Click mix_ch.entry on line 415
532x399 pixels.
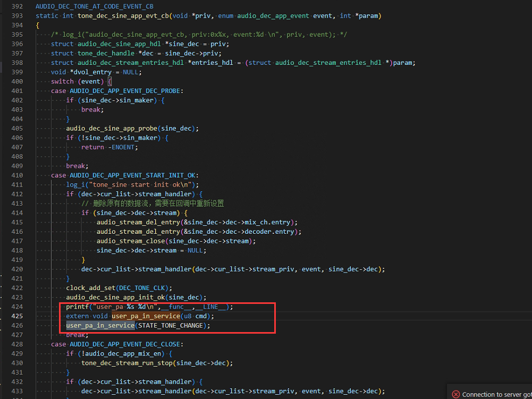267,222
